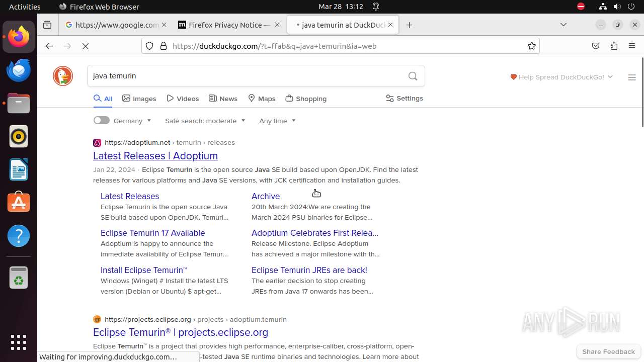Expand the Germany region dropdown
Screen dimensions: 644x362
(x=132, y=121)
